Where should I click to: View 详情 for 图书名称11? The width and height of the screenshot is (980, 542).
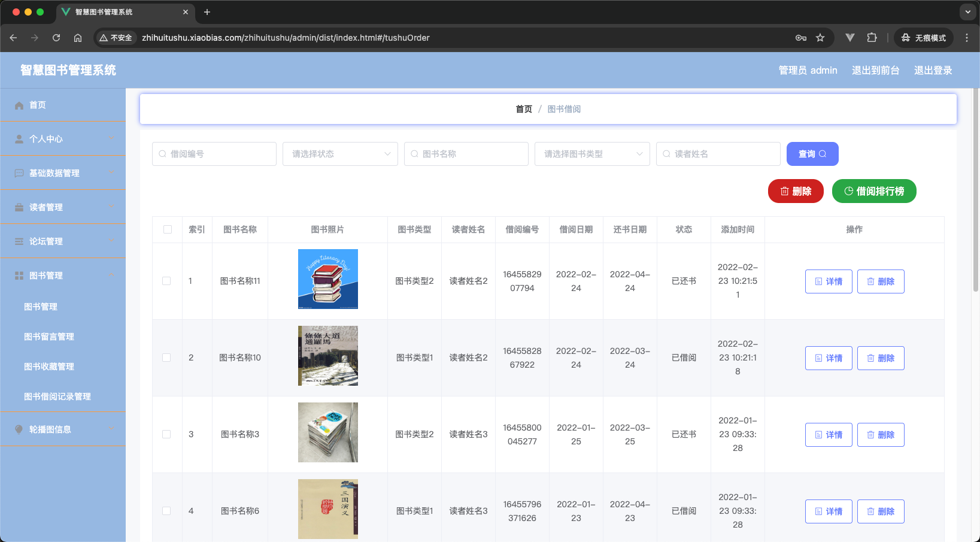tap(829, 281)
